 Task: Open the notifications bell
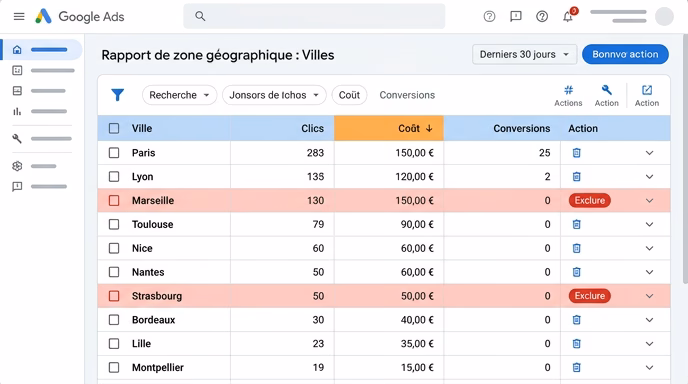point(568,17)
